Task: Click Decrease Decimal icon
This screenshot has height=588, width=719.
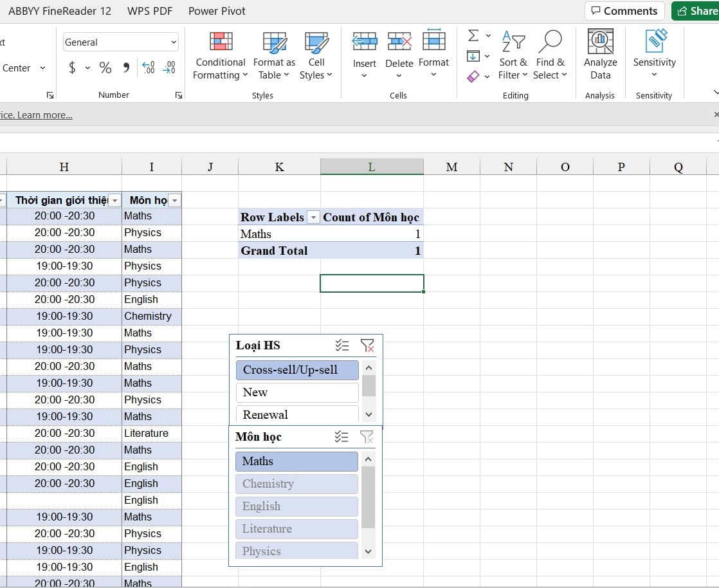Action: click(169, 68)
